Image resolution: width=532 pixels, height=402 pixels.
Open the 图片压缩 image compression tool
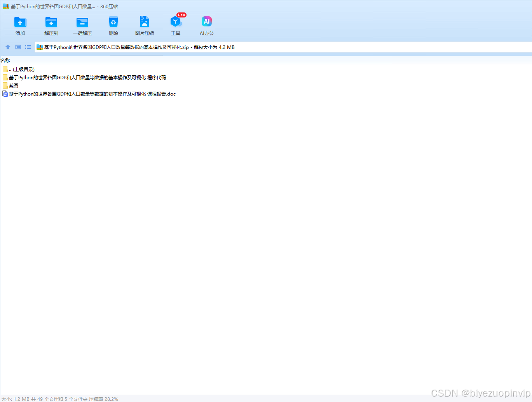[x=145, y=26]
